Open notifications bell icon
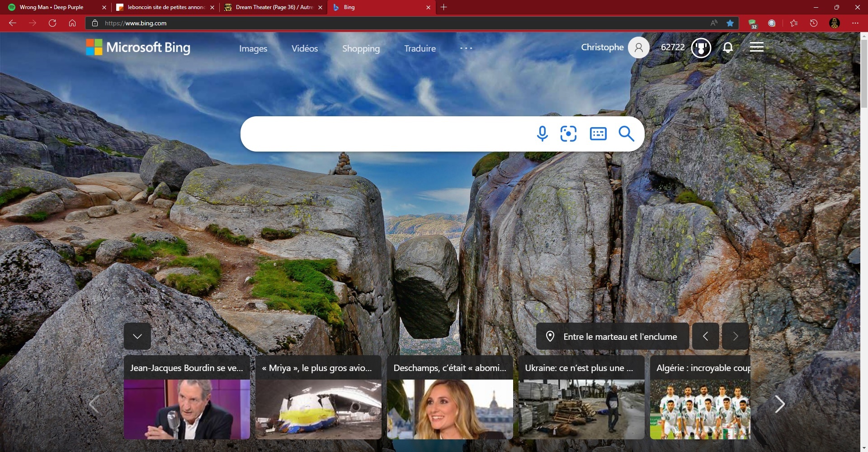This screenshot has height=452, width=868. [x=728, y=48]
